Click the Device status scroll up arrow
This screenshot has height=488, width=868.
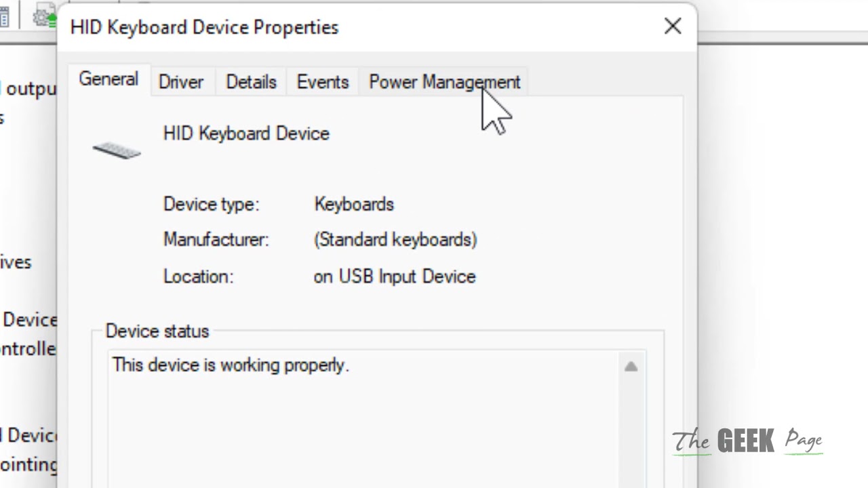[631, 367]
